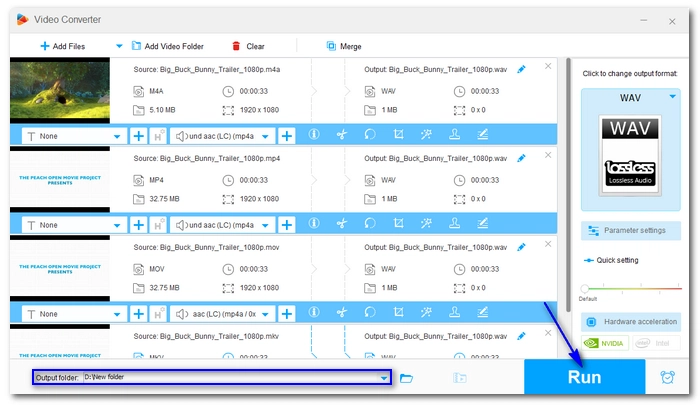This screenshot has width=700, height=405.
Task: Apply effects to the m4a file
Action: tap(426, 134)
